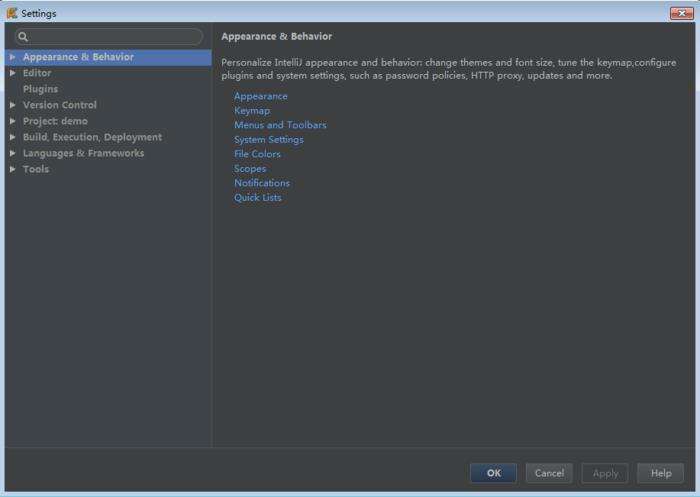
Task: Click the search magnifier icon
Action: point(23,37)
